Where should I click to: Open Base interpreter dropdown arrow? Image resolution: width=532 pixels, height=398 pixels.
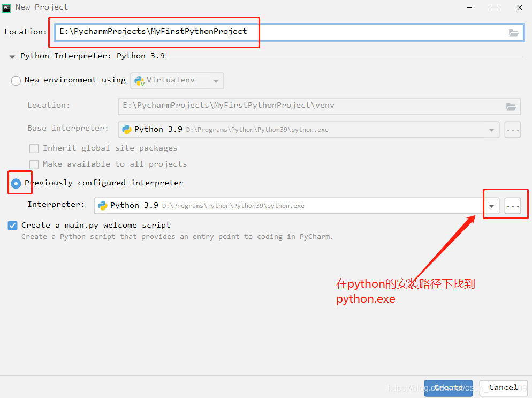pos(491,130)
